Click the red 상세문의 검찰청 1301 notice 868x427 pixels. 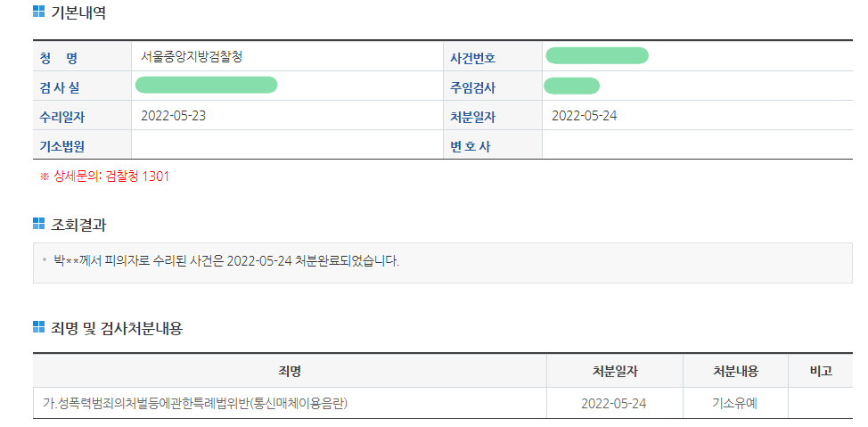click(104, 177)
